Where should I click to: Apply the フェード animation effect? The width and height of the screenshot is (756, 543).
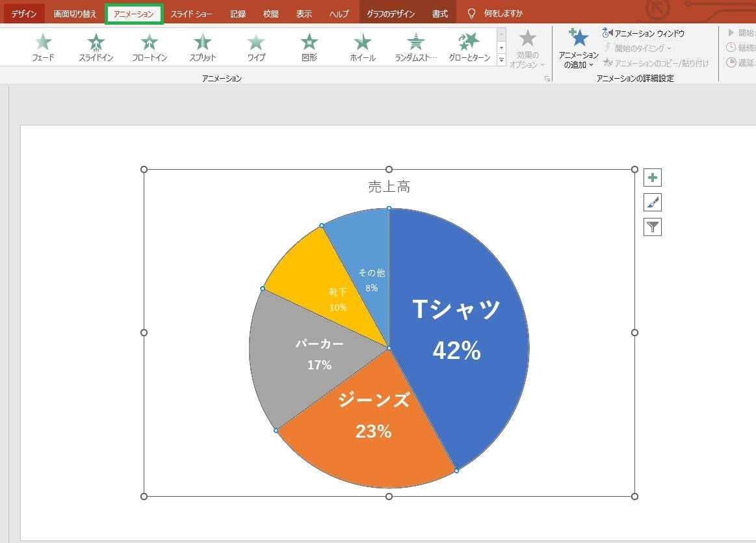coord(44,47)
